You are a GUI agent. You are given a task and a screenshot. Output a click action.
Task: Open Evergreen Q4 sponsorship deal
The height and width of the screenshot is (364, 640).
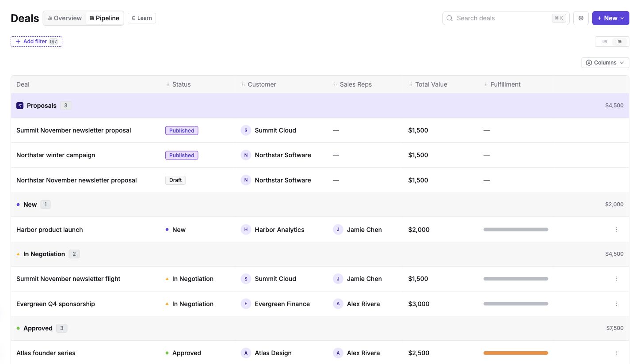(x=56, y=304)
